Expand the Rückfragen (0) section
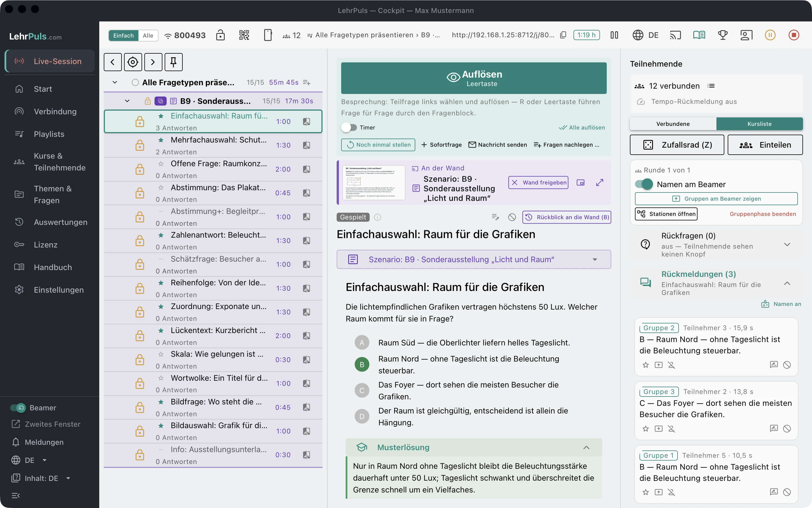812x508 pixels. [x=787, y=245]
